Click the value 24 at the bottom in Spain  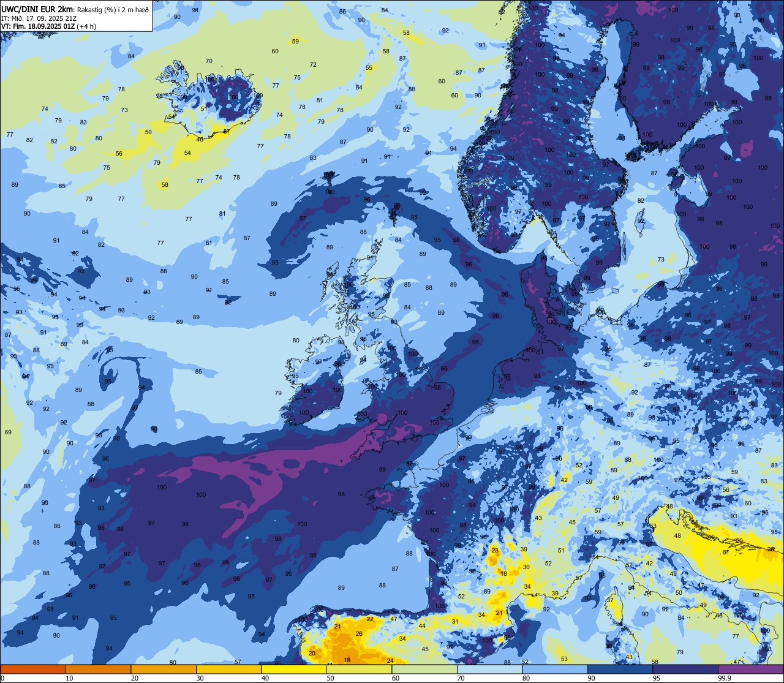[390, 660]
